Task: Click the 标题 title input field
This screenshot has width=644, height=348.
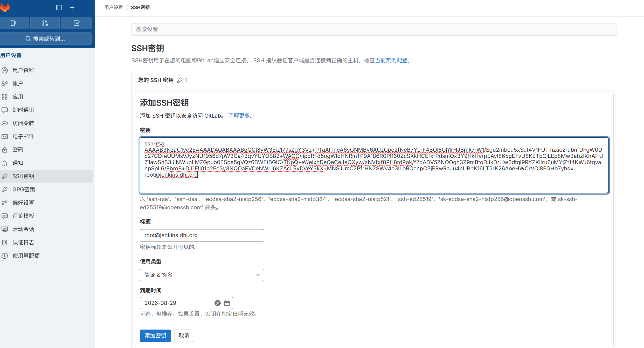Action: [202, 235]
